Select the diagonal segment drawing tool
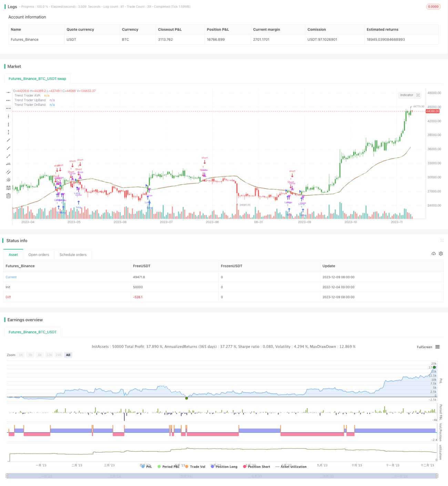This screenshot has height=486, width=448. click(x=8, y=156)
